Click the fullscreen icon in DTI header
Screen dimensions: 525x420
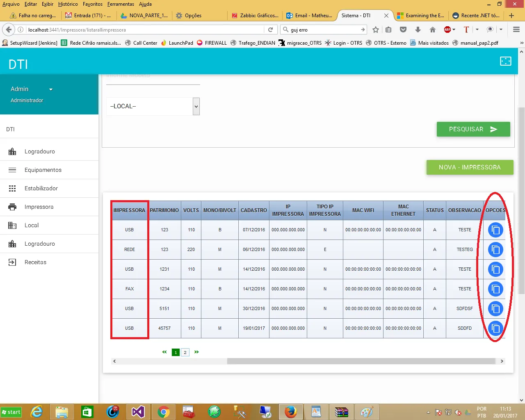505,61
